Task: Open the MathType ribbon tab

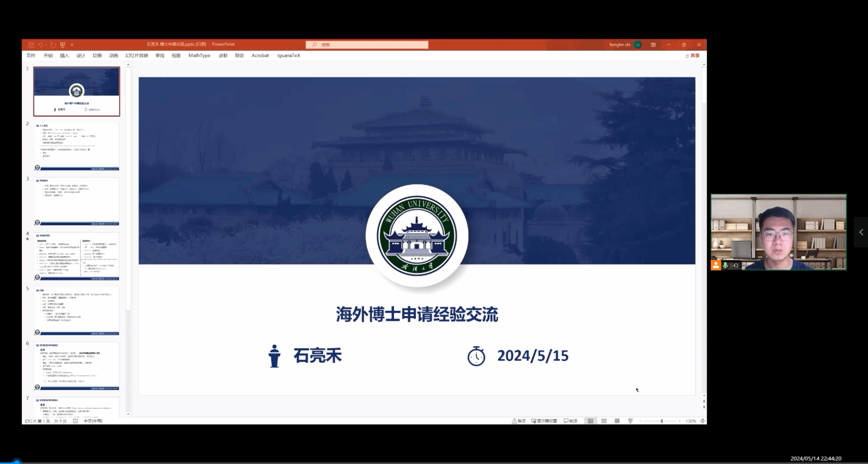Action: (199, 56)
